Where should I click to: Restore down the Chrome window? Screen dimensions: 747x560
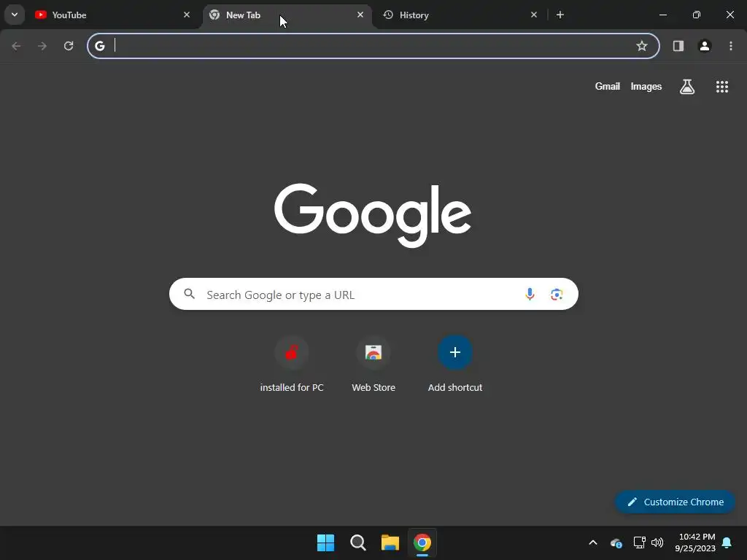point(697,15)
